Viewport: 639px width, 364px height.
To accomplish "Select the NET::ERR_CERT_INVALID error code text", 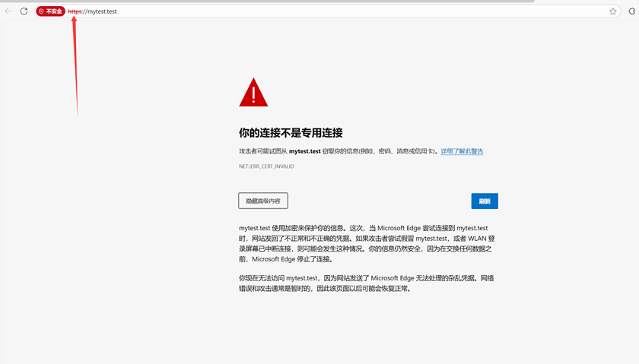I will pos(266,166).
